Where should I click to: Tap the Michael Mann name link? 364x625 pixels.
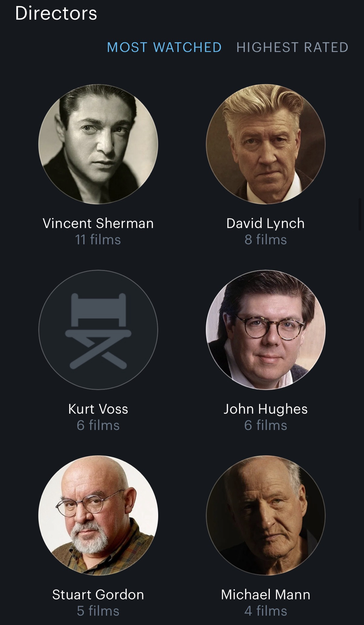tap(266, 595)
